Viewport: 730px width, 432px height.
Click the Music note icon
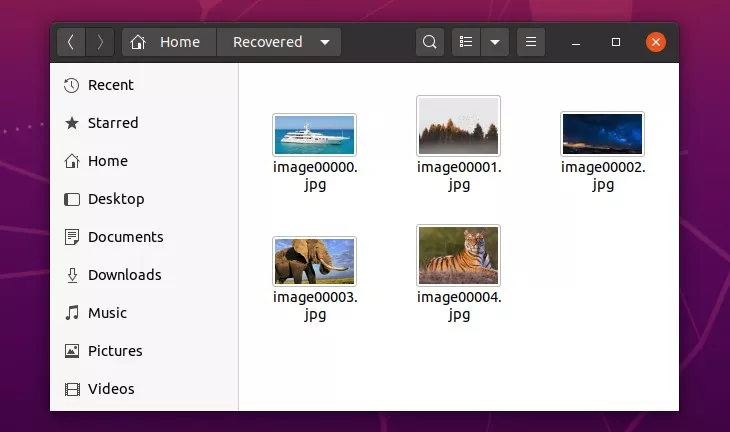pos(72,313)
